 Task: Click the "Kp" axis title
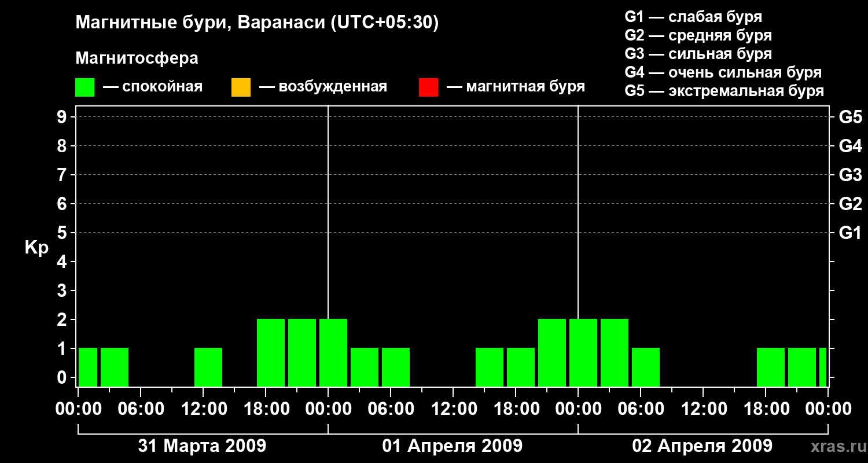click(x=36, y=248)
